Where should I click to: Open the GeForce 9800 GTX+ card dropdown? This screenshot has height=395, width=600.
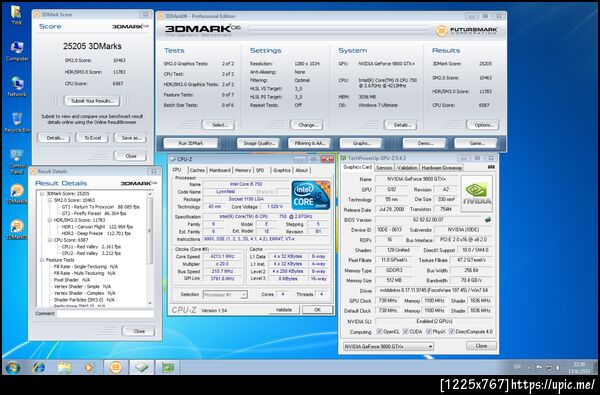tap(388, 346)
